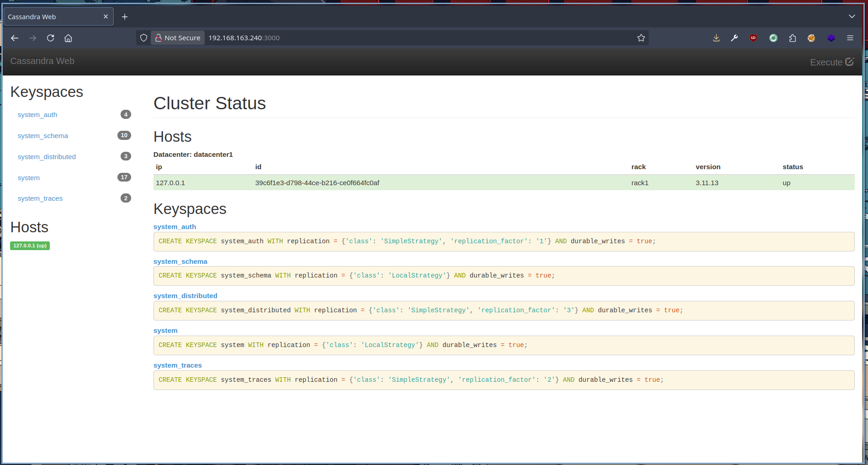Open the Firefox hamburger application menu
The height and width of the screenshot is (465, 868).
point(850,38)
